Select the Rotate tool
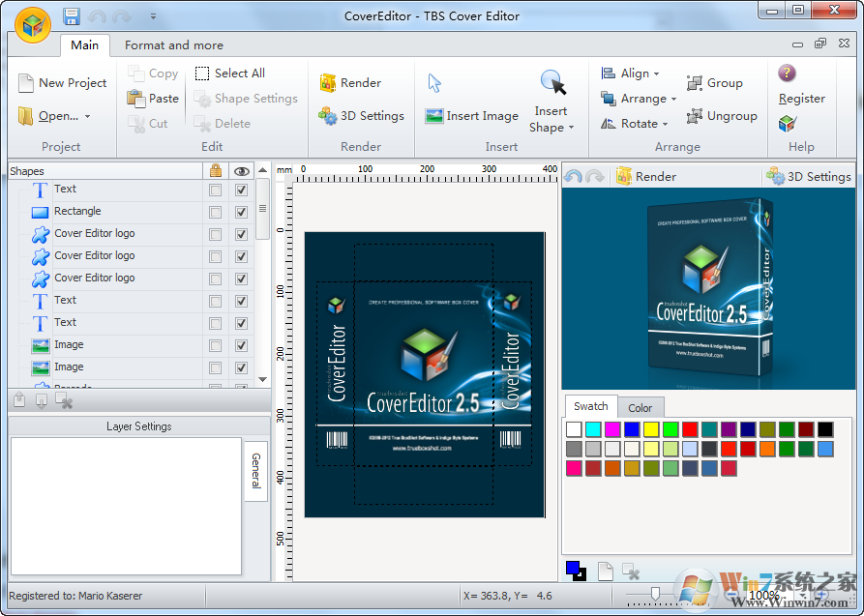This screenshot has height=616, width=864. click(635, 123)
